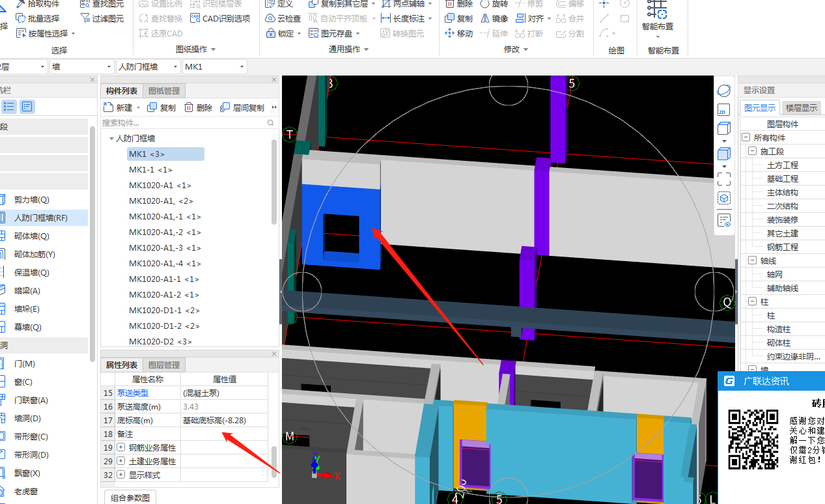Switch left nav to icon list view
The height and width of the screenshot is (504, 825).
(9, 107)
